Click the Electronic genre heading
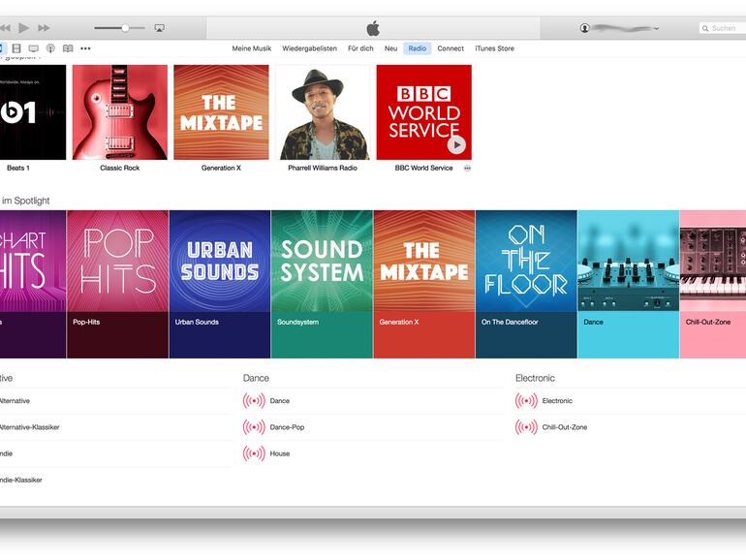The image size is (746, 560). [x=535, y=378]
